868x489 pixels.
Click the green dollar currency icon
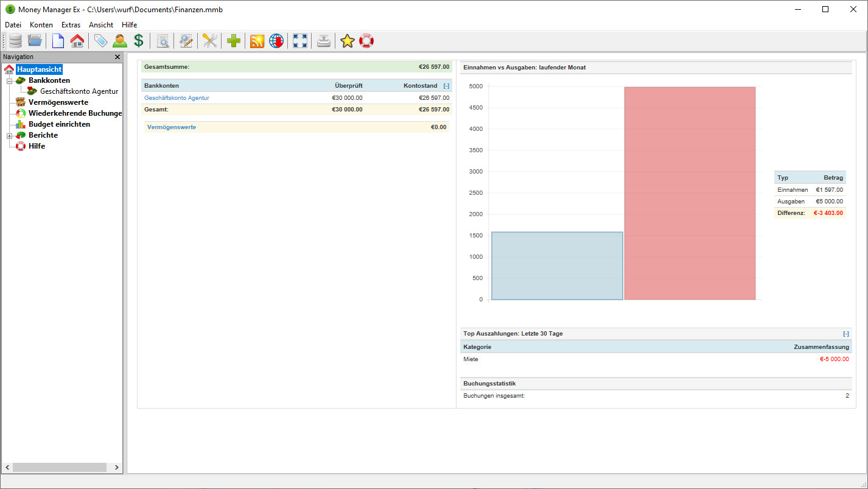(x=139, y=41)
